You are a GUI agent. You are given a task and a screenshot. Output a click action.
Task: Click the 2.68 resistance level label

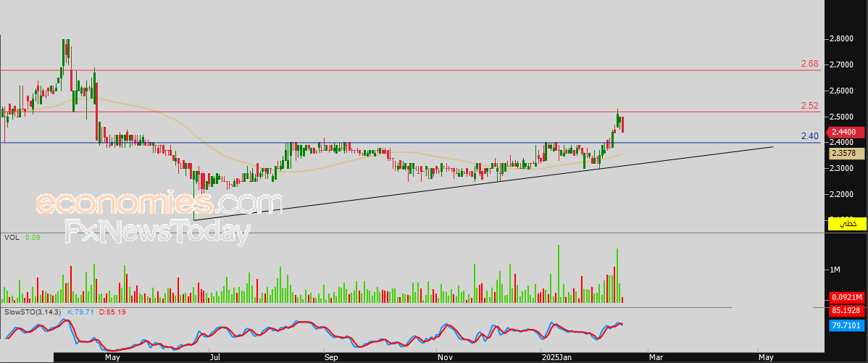(x=809, y=64)
